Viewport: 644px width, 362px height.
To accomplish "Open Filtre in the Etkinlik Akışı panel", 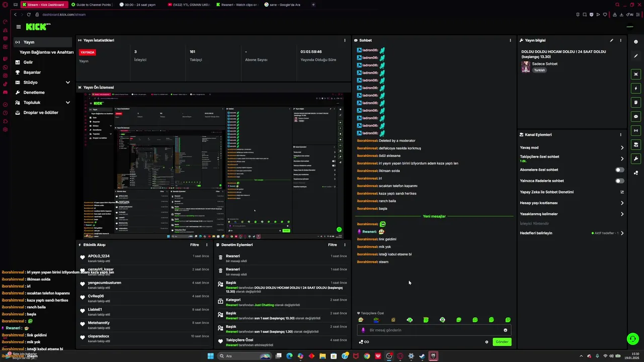I will (x=194, y=245).
